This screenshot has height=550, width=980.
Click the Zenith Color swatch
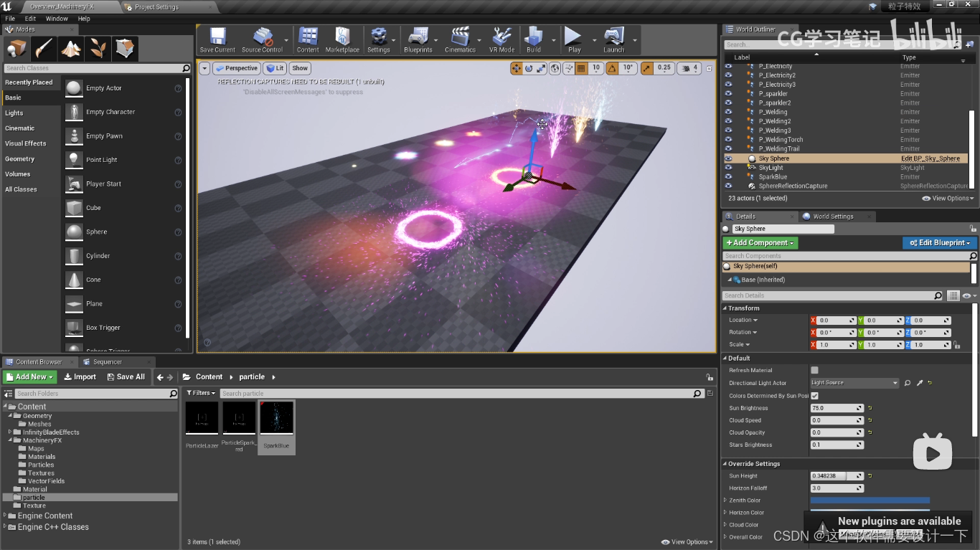click(x=870, y=501)
